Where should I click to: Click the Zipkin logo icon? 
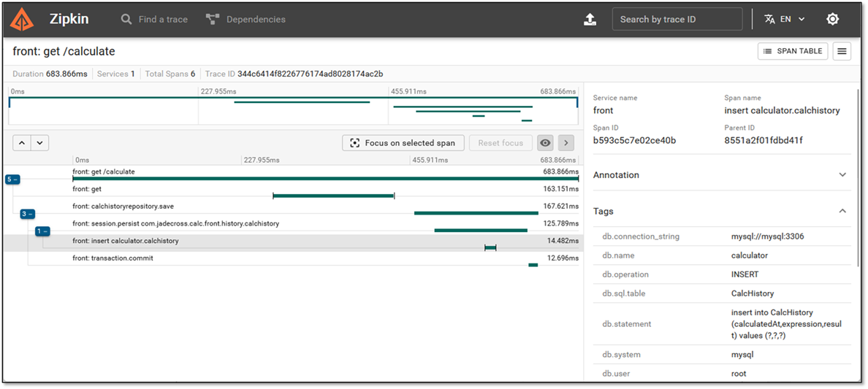(22, 20)
